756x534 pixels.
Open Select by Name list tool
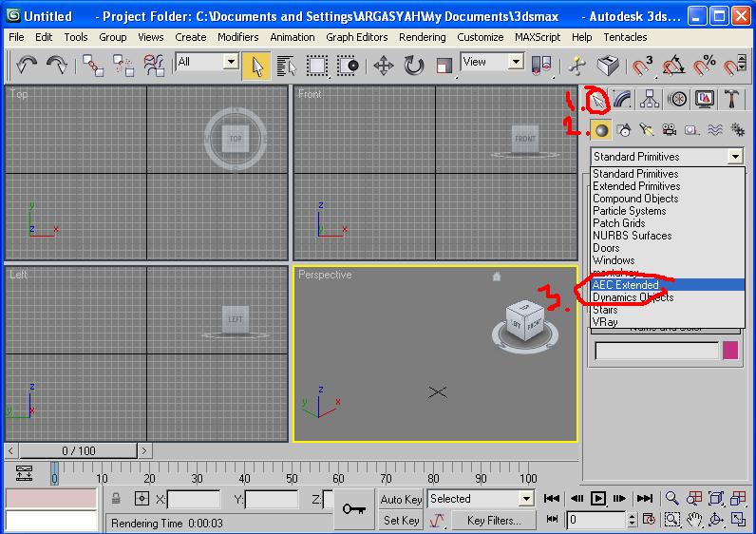tap(287, 66)
